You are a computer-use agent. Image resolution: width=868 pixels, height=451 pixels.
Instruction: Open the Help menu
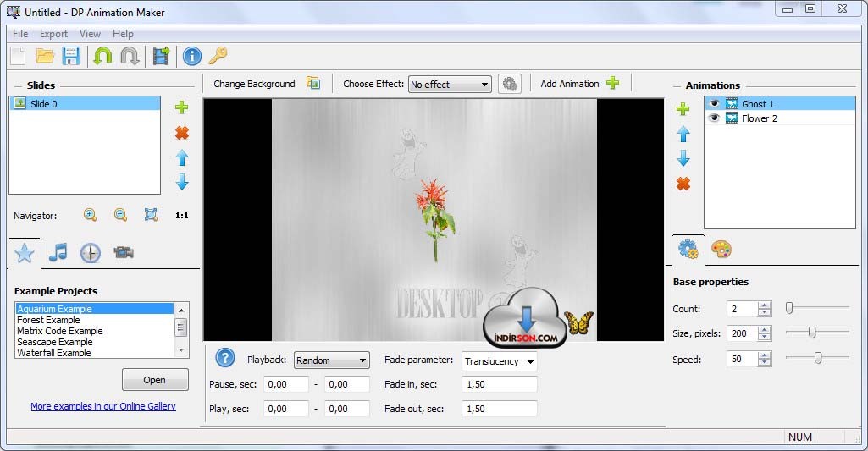pos(123,34)
